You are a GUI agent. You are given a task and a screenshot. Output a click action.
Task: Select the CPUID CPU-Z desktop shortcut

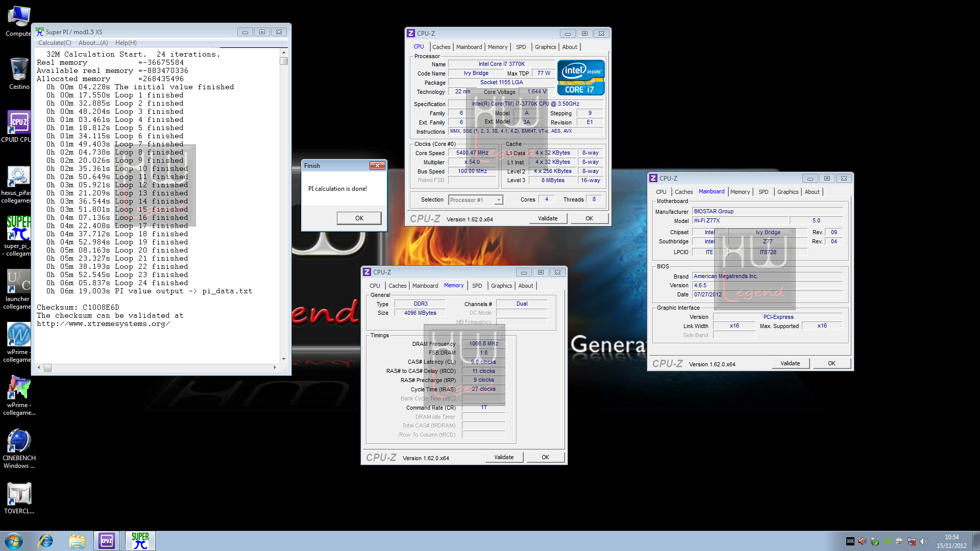[x=18, y=127]
